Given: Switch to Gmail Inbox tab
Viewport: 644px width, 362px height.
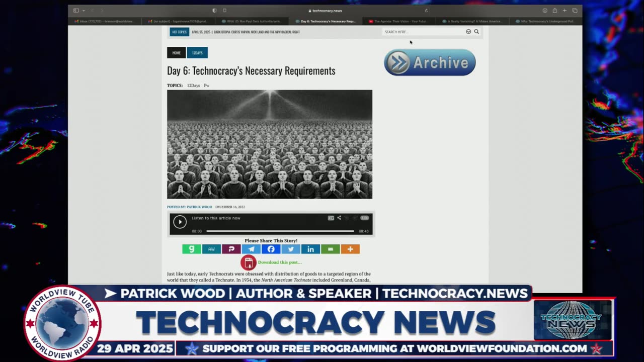Looking at the screenshot, I should 105,22.
